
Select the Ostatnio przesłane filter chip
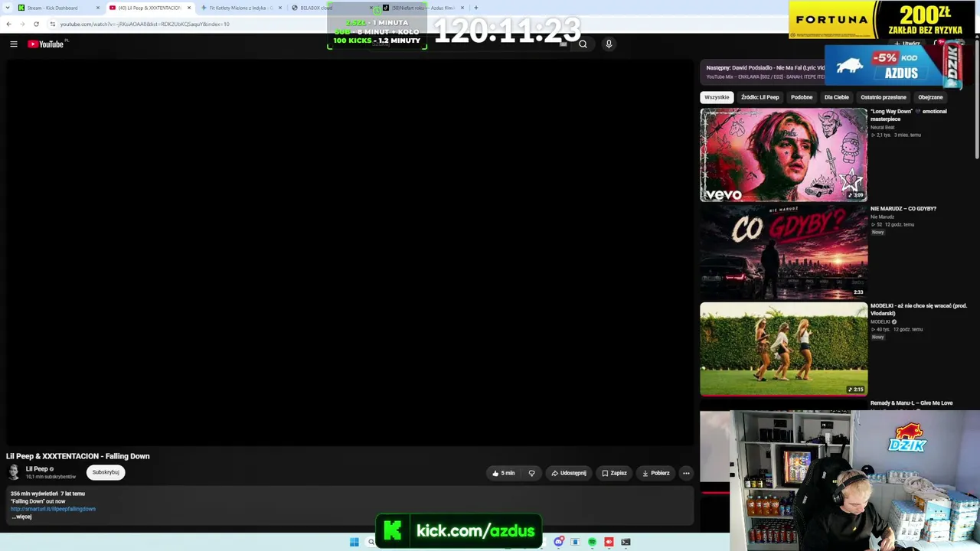coord(884,97)
